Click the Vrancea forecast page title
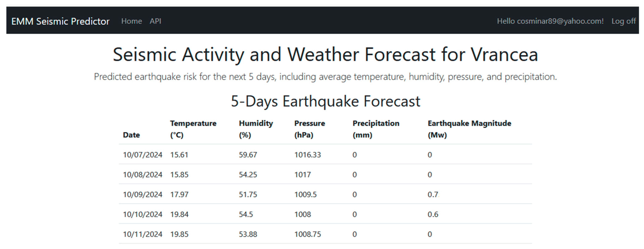Screen dimensions: 644x249 coord(325,54)
